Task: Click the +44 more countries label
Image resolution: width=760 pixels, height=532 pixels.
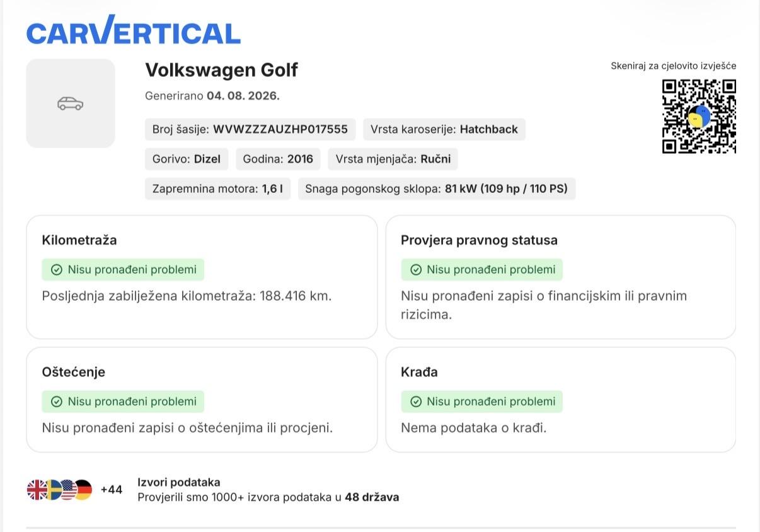Action: tap(112, 490)
